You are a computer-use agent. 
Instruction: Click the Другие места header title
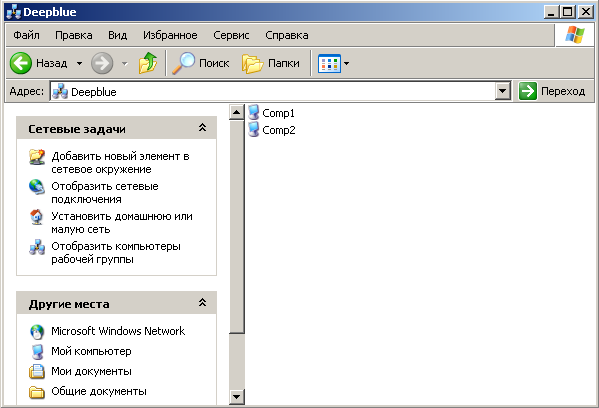pyautogui.click(x=69, y=304)
